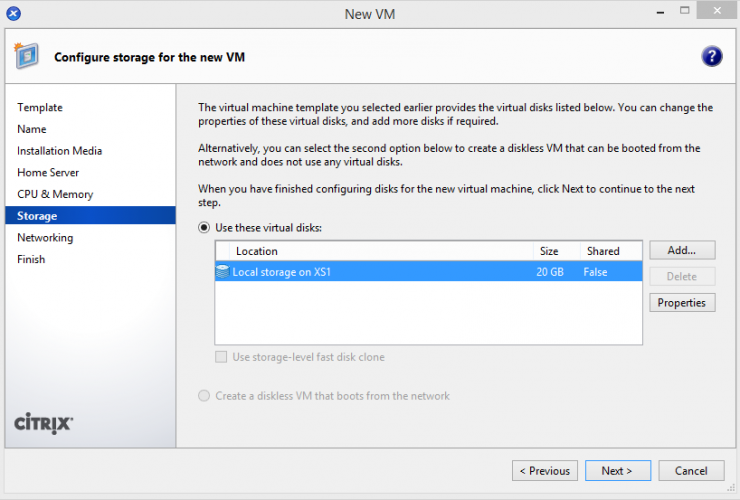Open the Template step in sidebar

tap(40, 108)
